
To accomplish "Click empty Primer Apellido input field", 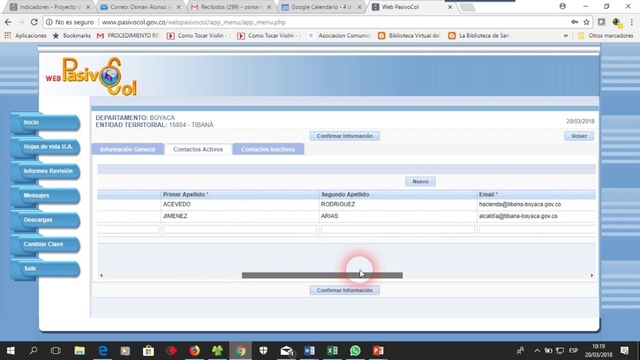I will (240, 229).
